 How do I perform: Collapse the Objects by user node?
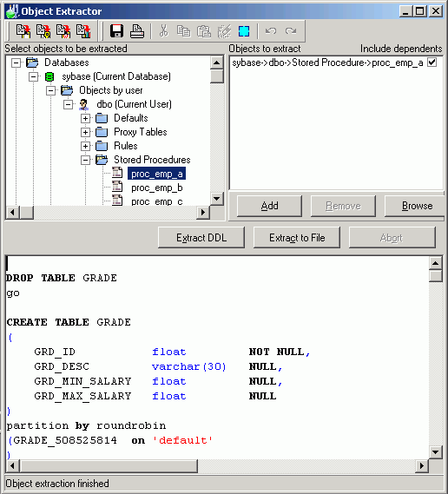coord(50,90)
